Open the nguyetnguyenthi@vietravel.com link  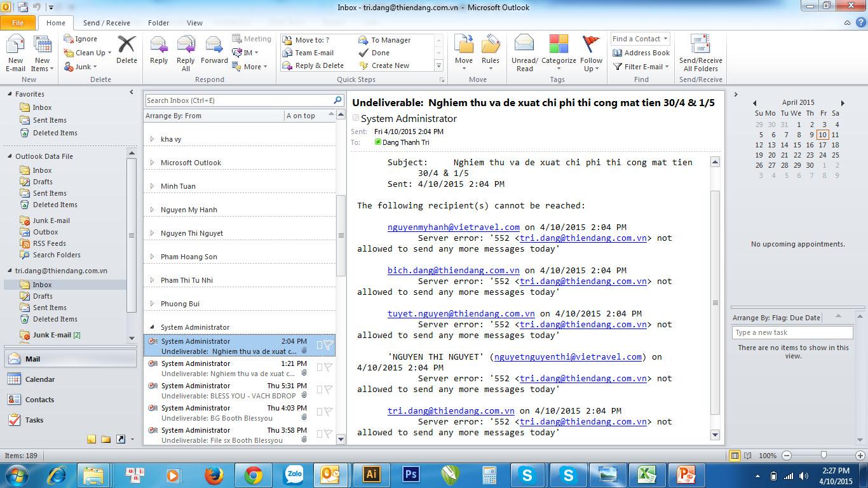click(568, 356)
